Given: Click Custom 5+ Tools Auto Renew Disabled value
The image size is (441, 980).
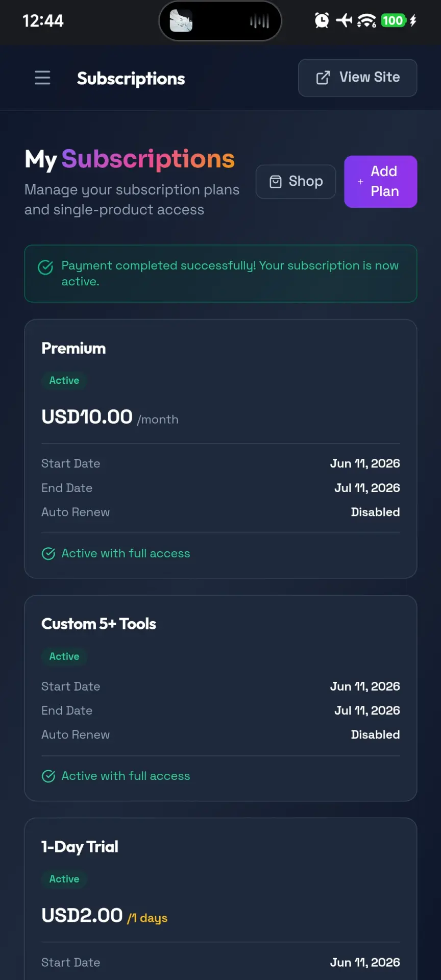Looking at the screenshot, I should coord(375,734).
